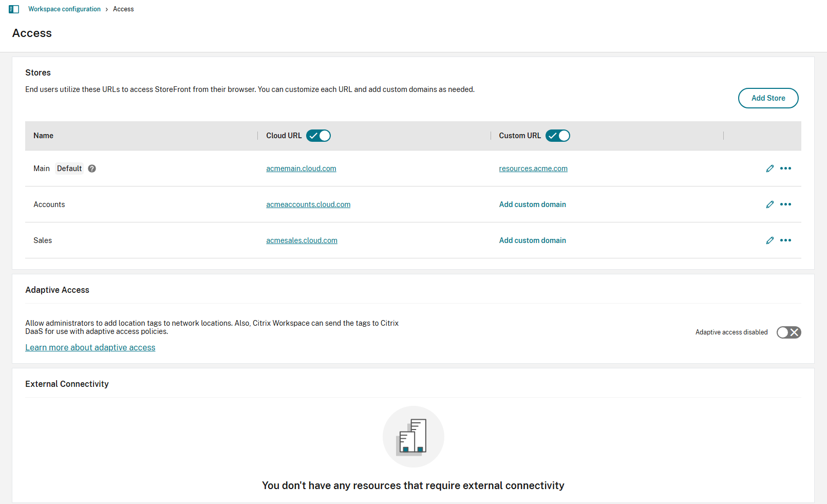Edit the Main store pencil icon
The height and width of the screenshot is (504, 827).
pyautogui.click(x=769, y=169)
